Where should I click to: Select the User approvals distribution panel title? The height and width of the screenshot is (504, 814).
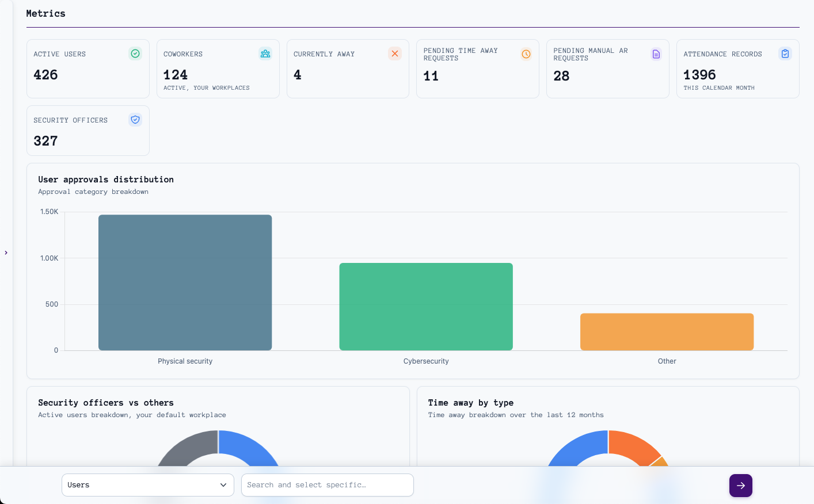point(106,179)
